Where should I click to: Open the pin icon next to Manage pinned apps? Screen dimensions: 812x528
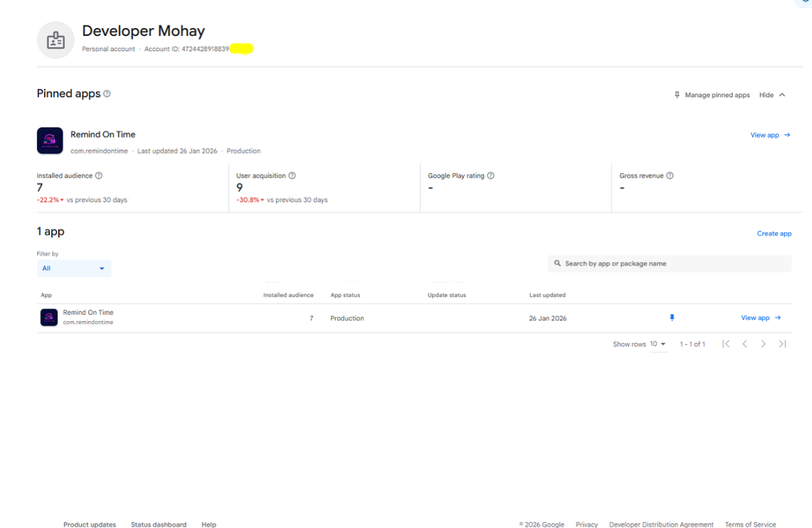pos(677,95)
